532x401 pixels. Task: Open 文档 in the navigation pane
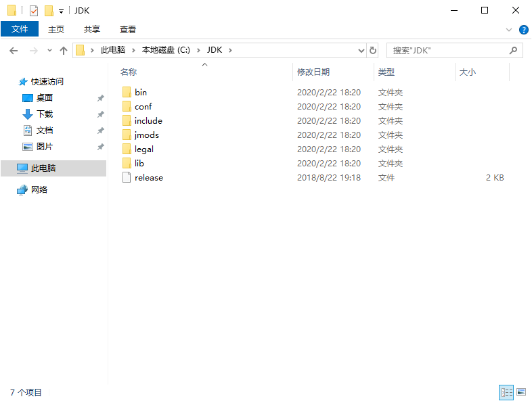point(45,131)
